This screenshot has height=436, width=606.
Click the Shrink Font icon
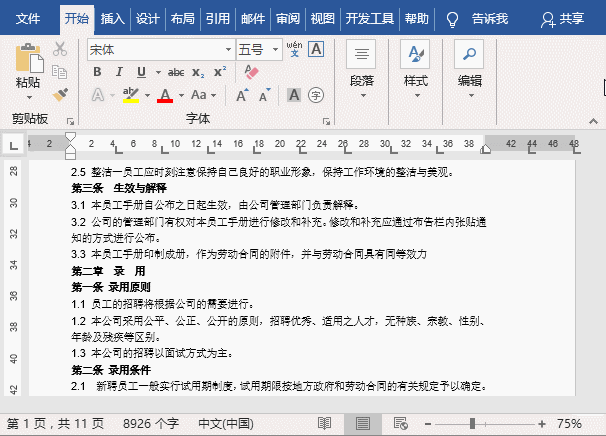point(265,95)
